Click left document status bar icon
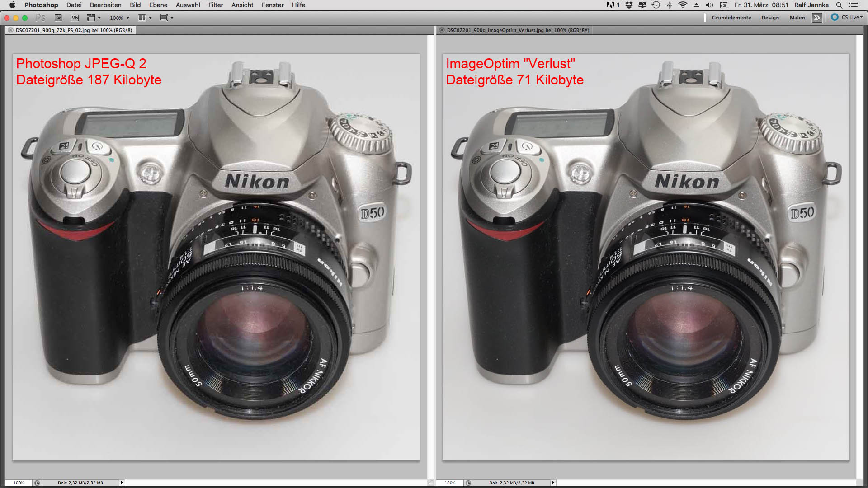The image size is (868, 488). [x=37, y=483]
